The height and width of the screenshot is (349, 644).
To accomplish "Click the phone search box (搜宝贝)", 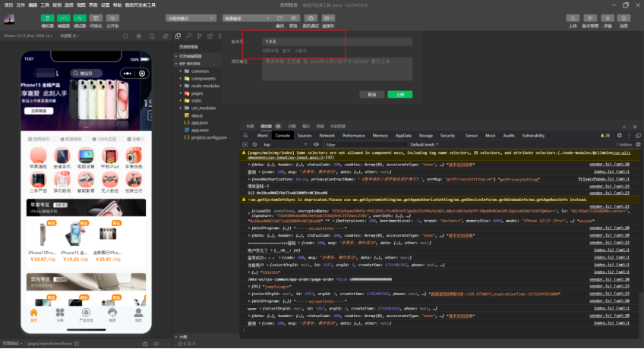I will [86, 74].
